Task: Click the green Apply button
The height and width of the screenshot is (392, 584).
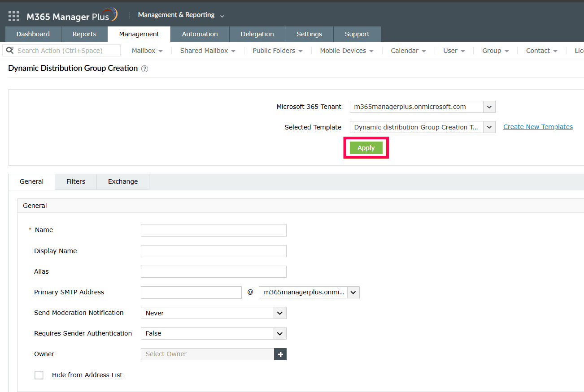Action: coord(366,148)
